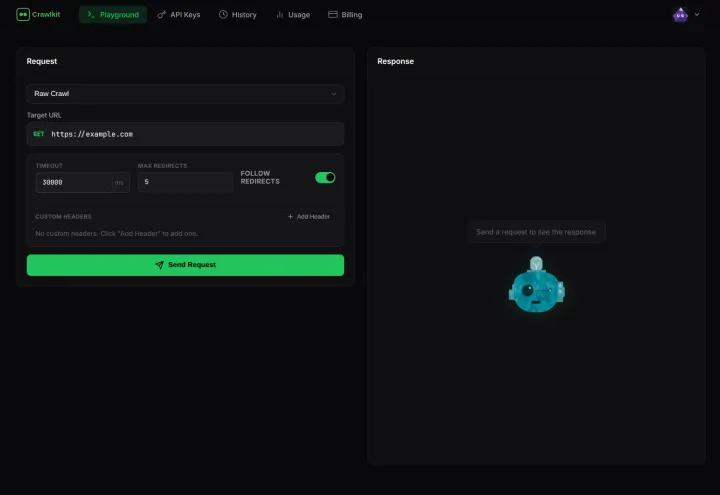This screenshot has height=495, width=720.
Task: Click Add Header button
Action: [x=309, y=216]
